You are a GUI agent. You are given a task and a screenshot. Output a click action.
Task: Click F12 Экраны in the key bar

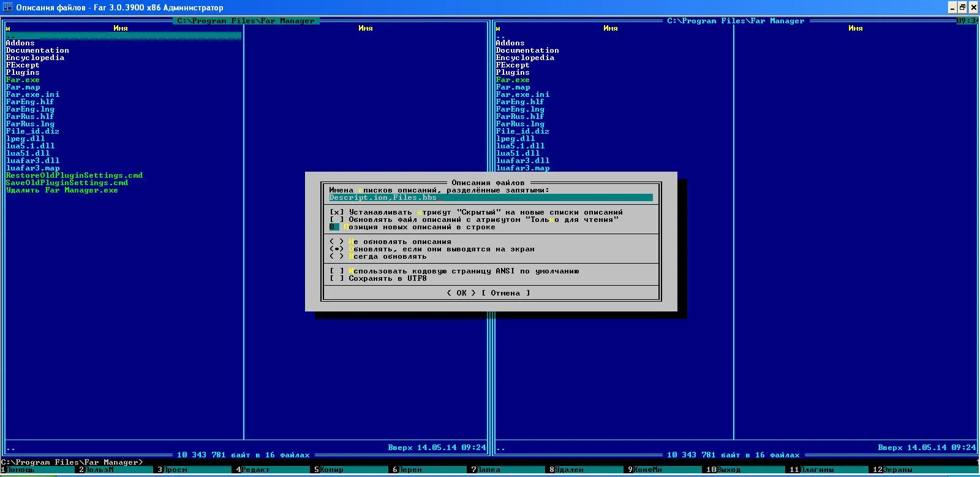click(925, 470)
